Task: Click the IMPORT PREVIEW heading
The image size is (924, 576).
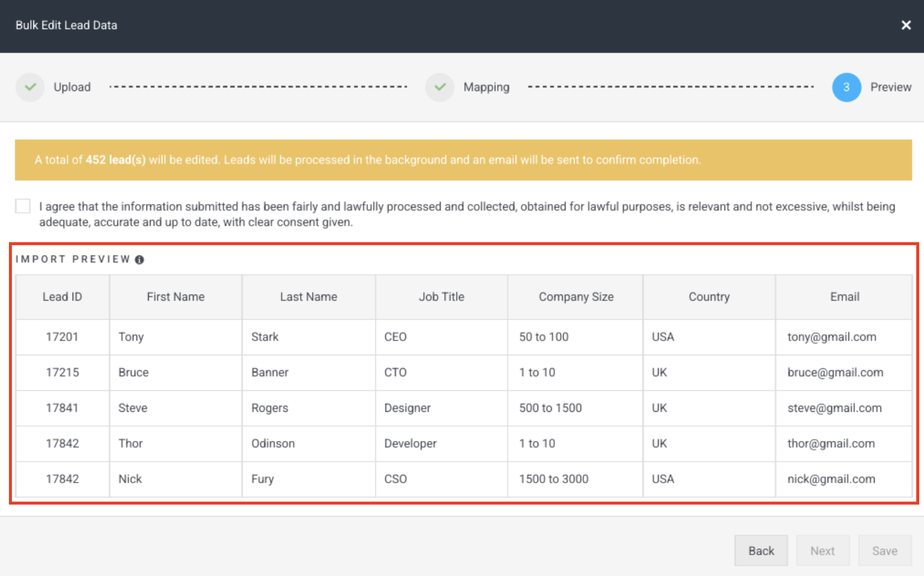Action: [73, 259]
